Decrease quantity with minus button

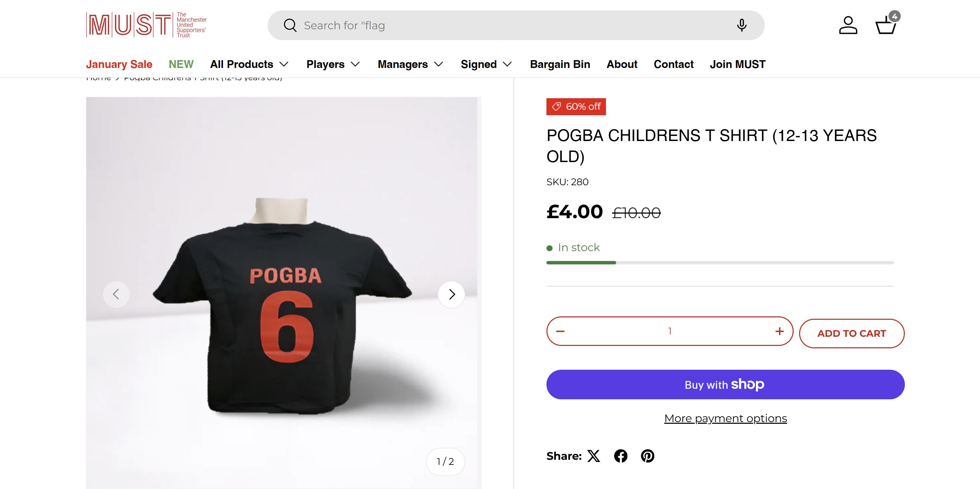pyautogui.click(x=560, y=331)
